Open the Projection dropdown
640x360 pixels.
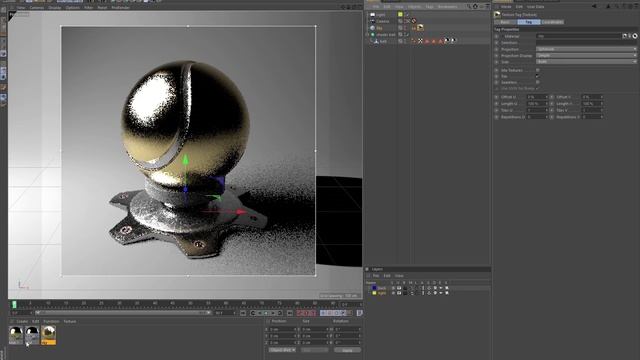(x=586, y=49)
